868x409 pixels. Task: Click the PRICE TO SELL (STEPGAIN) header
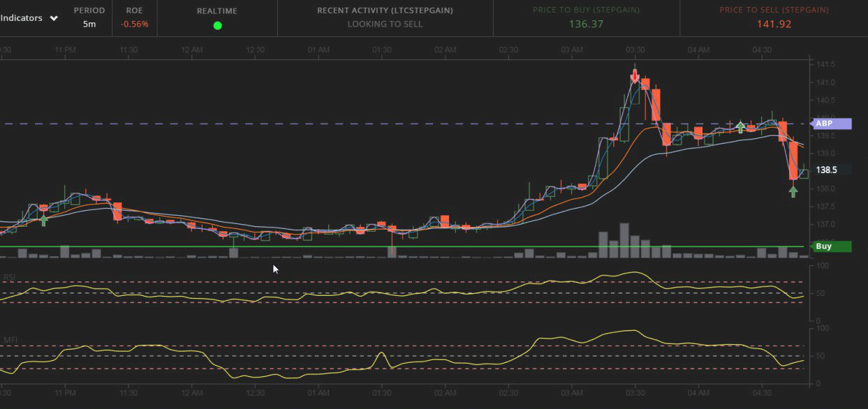coord(774,10)
